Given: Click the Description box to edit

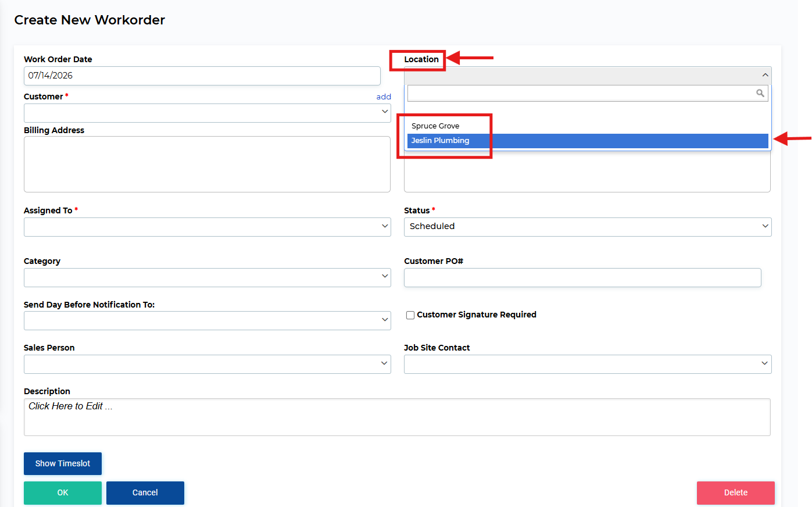Looking at the screenshot, I should tap(397, 417).
